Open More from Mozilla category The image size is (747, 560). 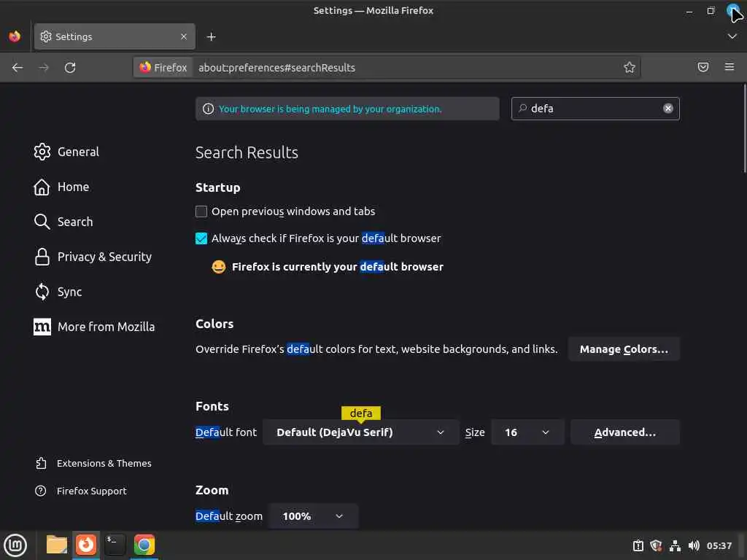(94, 327)
